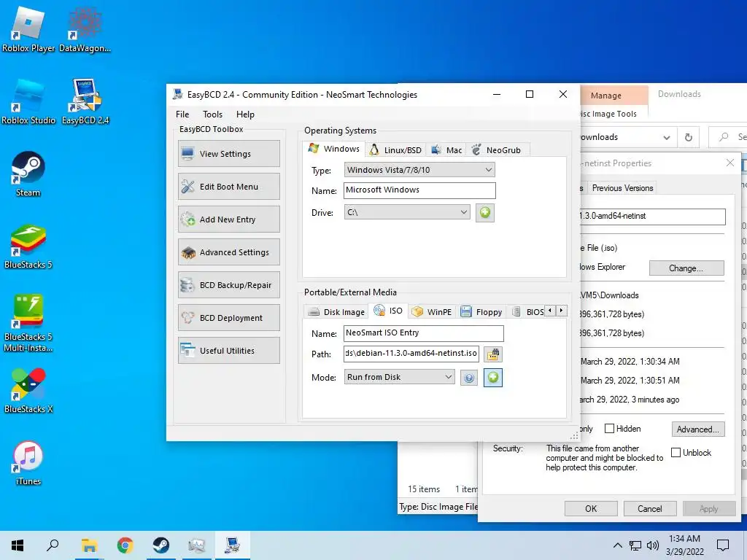Click green add entry icon beside Drive
This screenshot has height=560, width=747.
pos(485,212)
